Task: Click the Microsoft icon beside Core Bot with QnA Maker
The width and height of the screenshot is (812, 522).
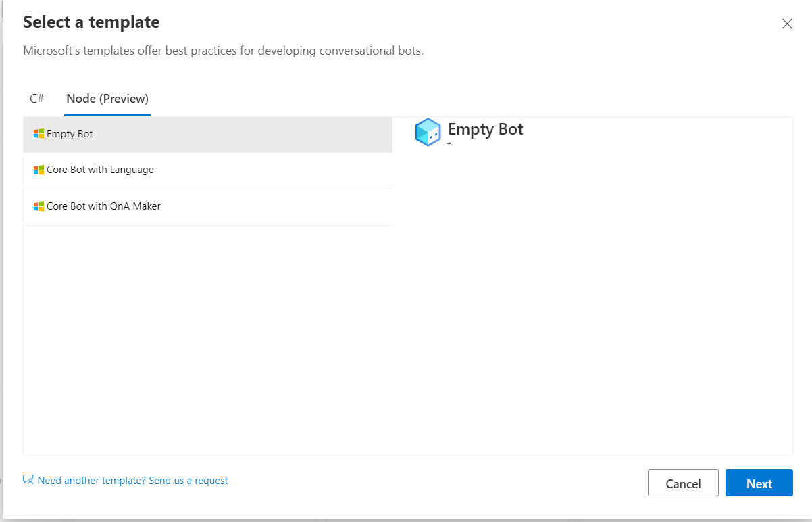Action: [39, 206]
